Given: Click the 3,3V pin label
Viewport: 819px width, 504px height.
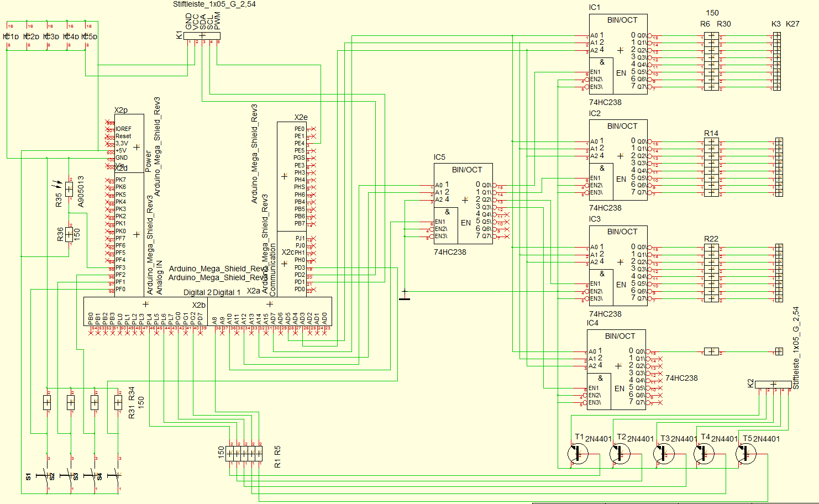Looking at the screenshot, I should tap(122, 143).
